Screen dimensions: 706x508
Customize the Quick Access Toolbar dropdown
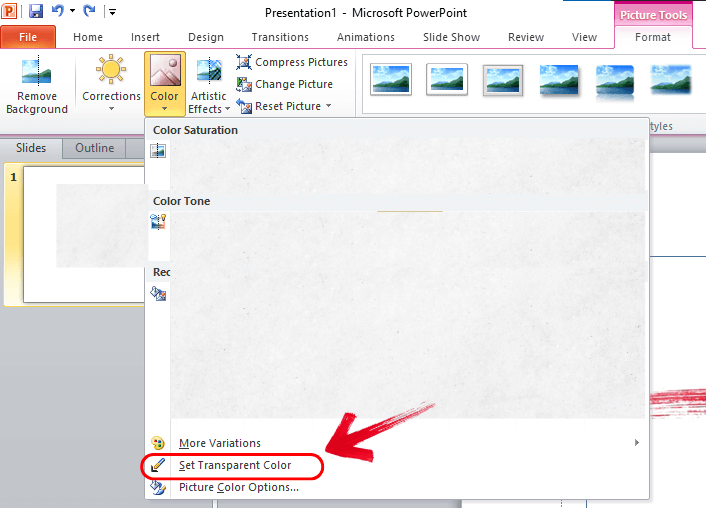coord(112,12)
